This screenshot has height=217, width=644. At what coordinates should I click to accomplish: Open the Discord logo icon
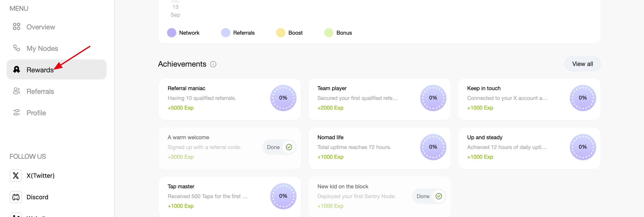tap(16, 197)
